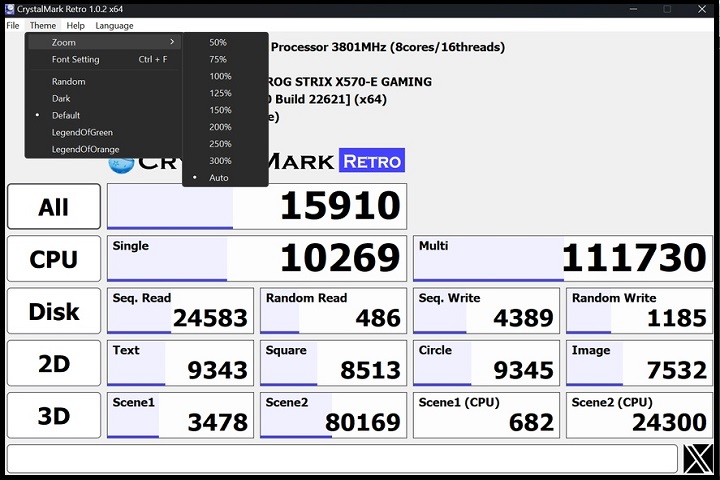Run the All benchmark

[54, 207]
